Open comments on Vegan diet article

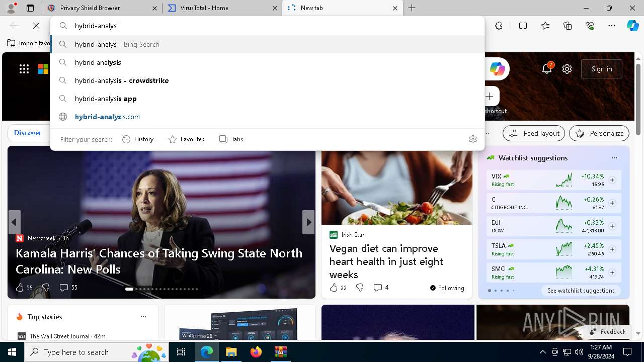(381, 288)
